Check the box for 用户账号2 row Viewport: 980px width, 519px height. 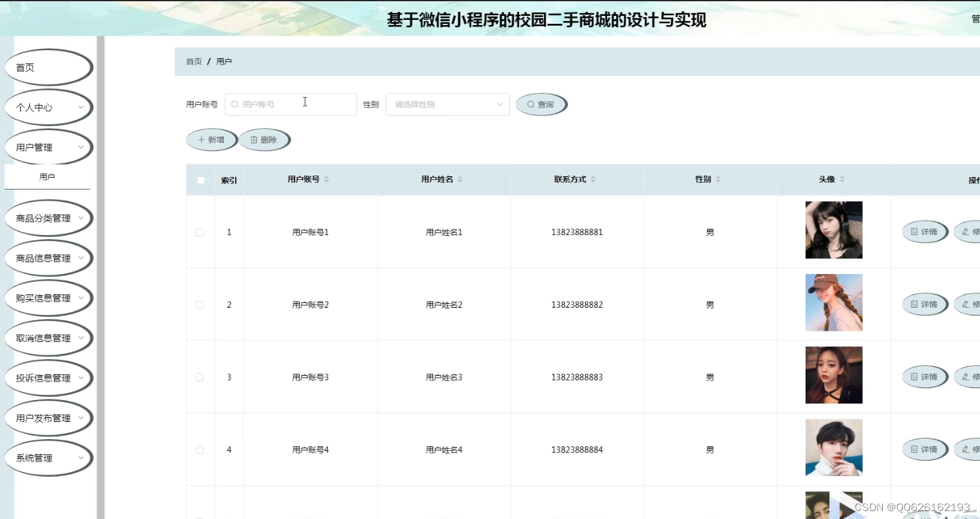click(200, 305)
